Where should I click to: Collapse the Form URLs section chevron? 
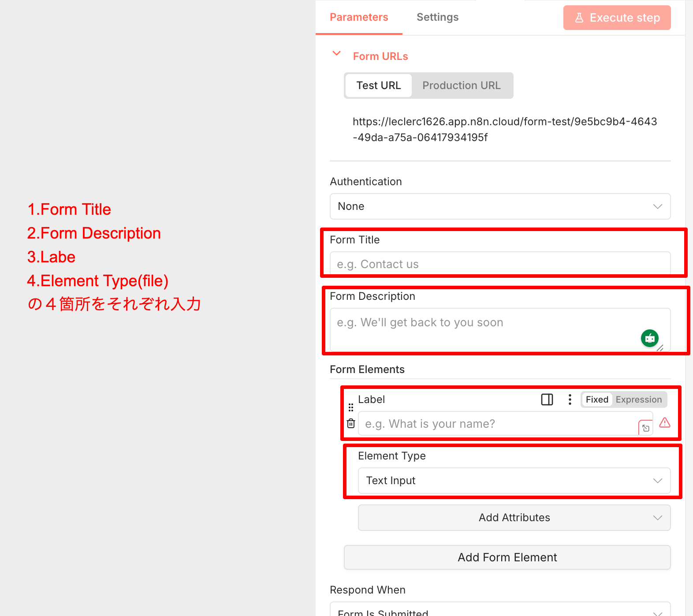coord(337,54)
